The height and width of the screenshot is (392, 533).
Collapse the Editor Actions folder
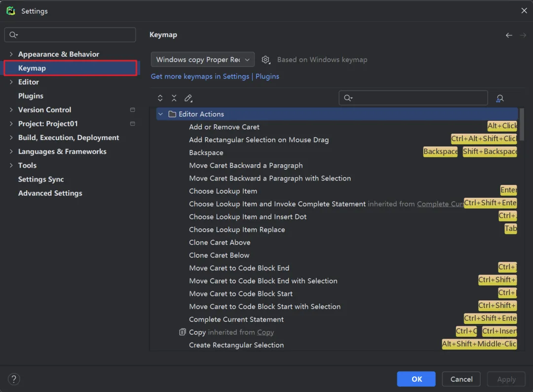click(160, 114)
